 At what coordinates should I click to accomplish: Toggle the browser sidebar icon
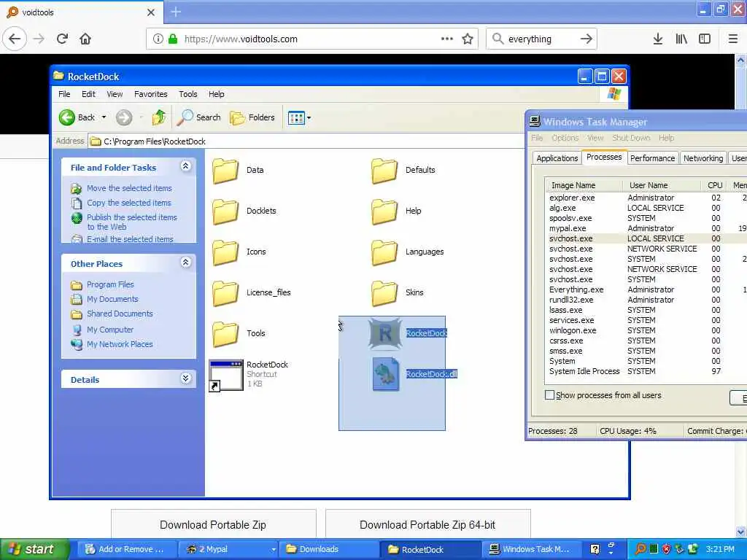point(705,39)
